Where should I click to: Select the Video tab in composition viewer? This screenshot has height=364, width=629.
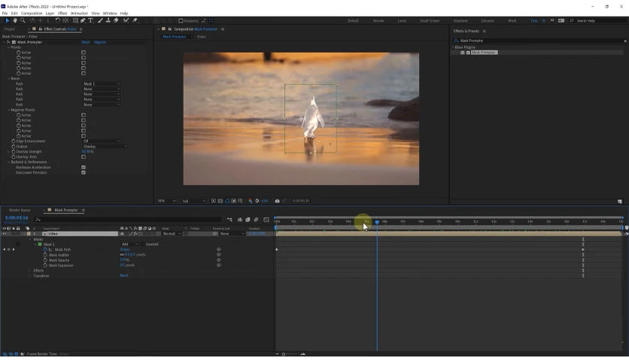point(202,37)
